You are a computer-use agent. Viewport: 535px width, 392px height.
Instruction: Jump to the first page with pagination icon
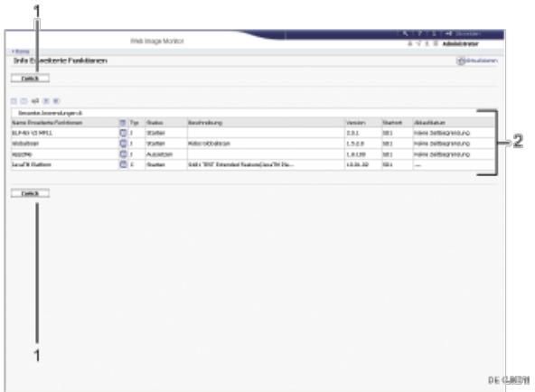14,101
